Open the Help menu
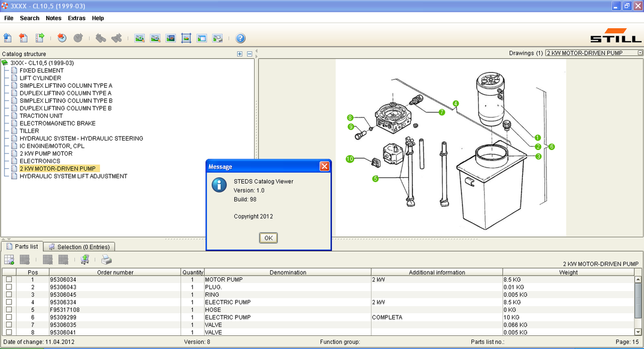644x349 pixels. (x=98, y=18)
